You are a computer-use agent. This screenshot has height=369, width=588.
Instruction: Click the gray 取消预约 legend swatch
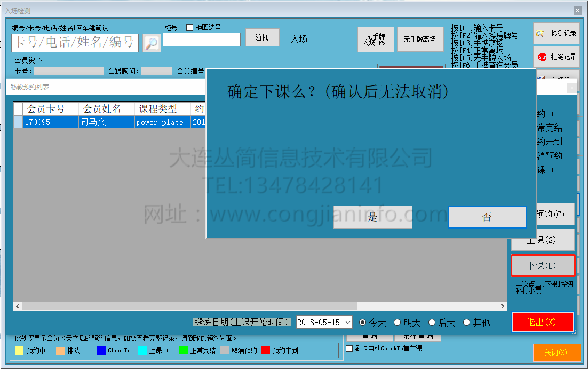click(225, 350)
